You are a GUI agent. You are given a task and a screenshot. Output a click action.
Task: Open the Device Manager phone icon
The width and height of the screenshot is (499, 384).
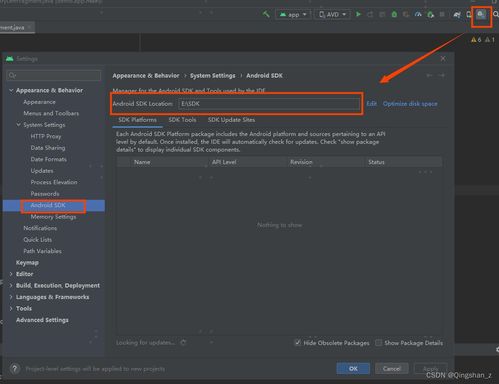469,14
